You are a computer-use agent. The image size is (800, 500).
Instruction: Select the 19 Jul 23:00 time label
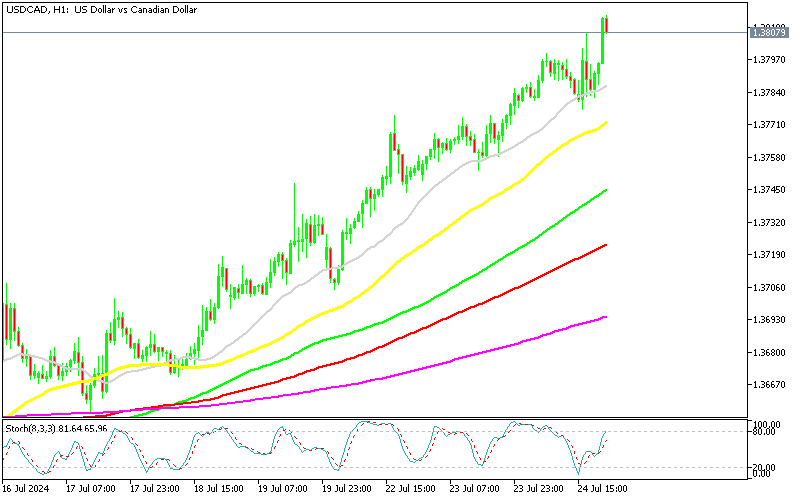tap(347, 489)
